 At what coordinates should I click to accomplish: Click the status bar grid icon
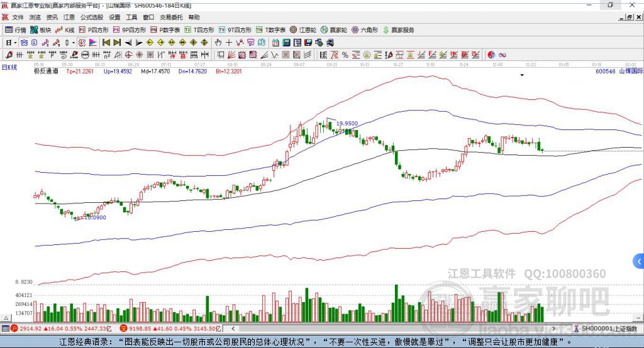[x=5, y=329]
